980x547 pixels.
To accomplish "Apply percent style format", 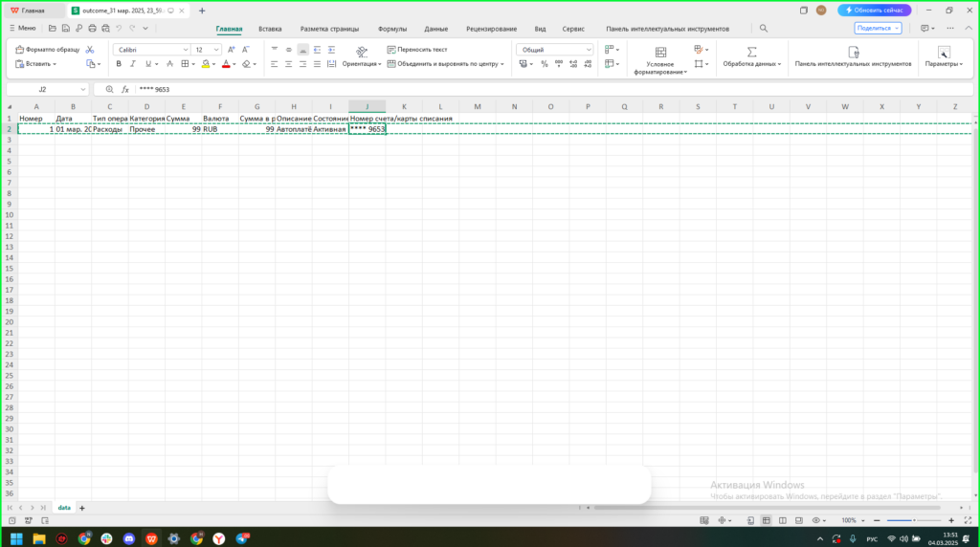I will (x=545, y=64).
